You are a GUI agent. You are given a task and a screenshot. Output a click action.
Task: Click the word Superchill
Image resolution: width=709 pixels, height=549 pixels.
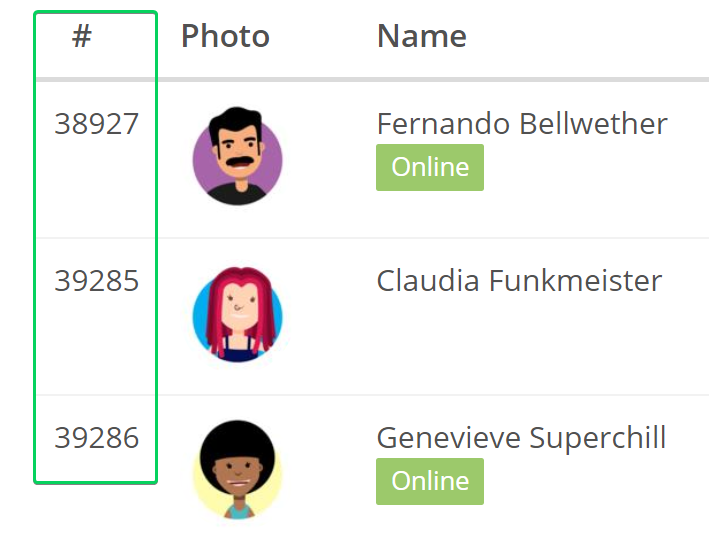click(x=598, y=439)
